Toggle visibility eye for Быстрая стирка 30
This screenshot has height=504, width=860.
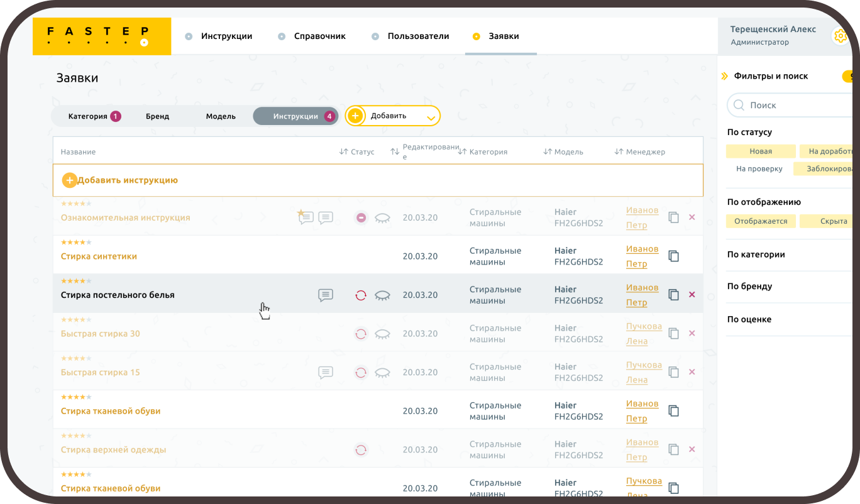coord(382,334)
